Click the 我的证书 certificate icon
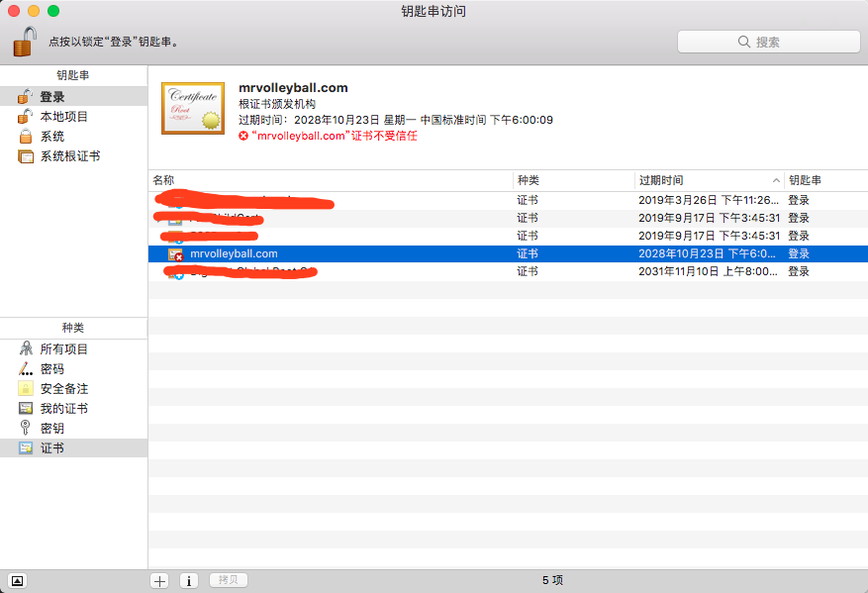 (26, 409)
